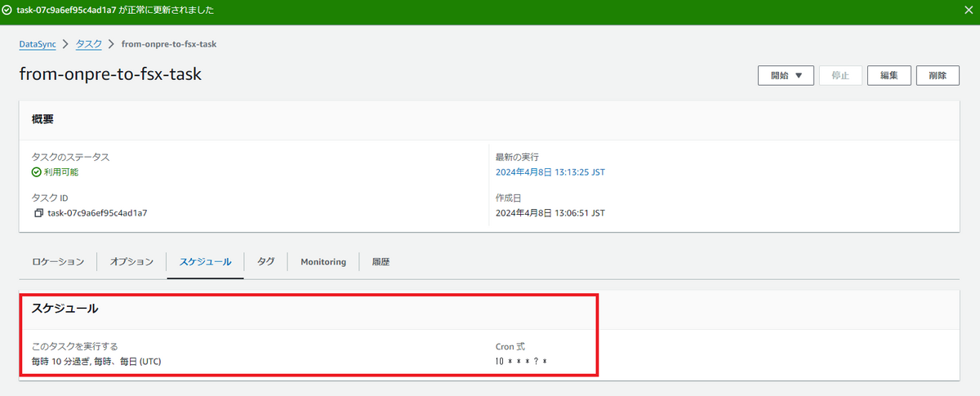This screenshot has width=980, height=396.
Task: Click the 概要 section heading
Action: (42, 119)
